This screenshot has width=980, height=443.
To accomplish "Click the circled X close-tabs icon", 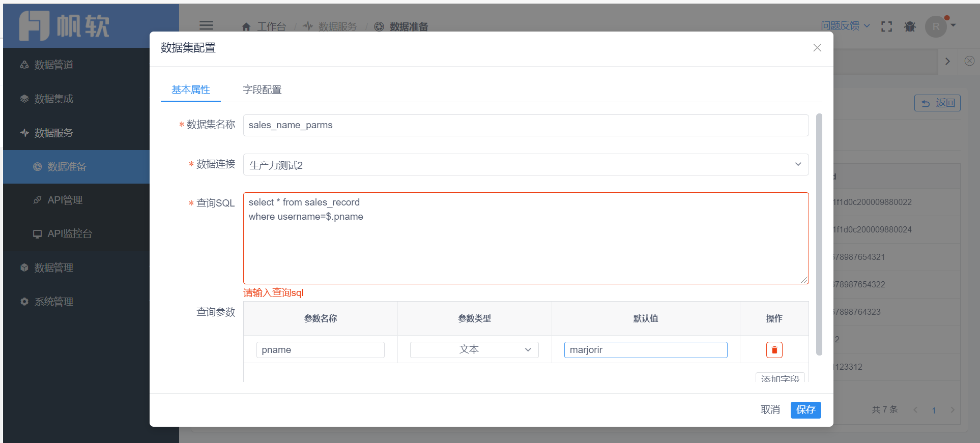I will click(969, 61).
